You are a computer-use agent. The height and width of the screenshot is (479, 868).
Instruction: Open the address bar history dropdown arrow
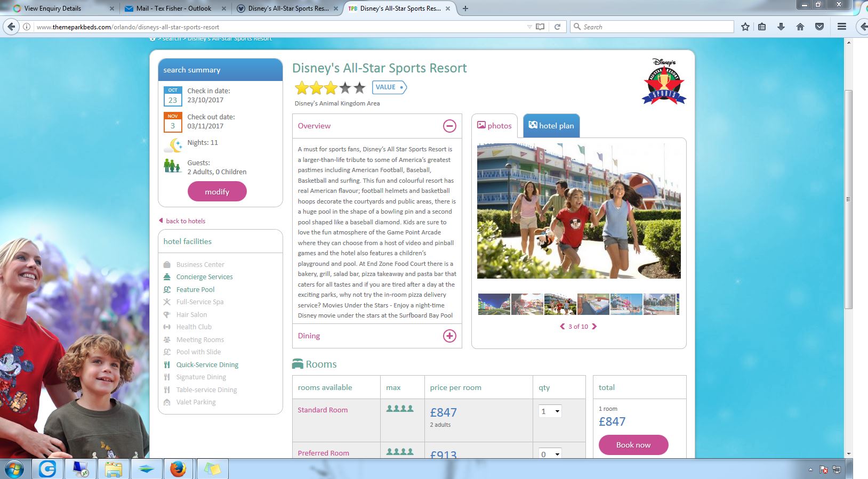point(529,27)
